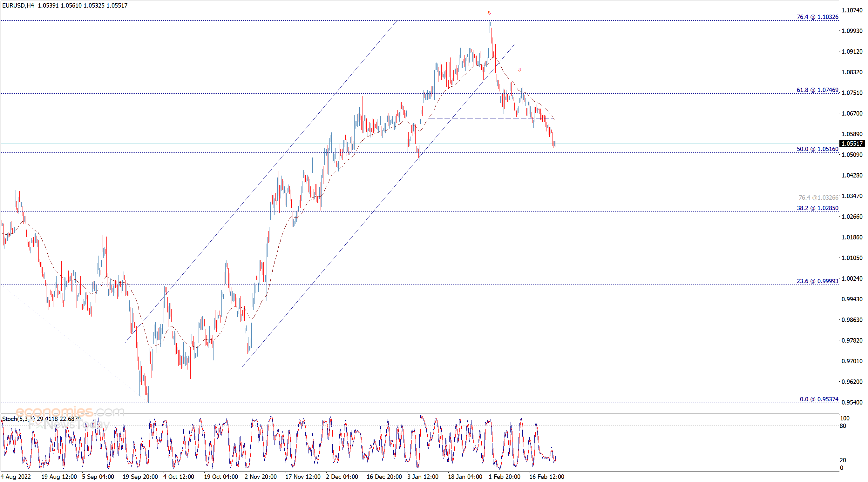The image size is (868, 482).
Task: Click the 1.10740 price axis value
Action: [x=852, y=10]
